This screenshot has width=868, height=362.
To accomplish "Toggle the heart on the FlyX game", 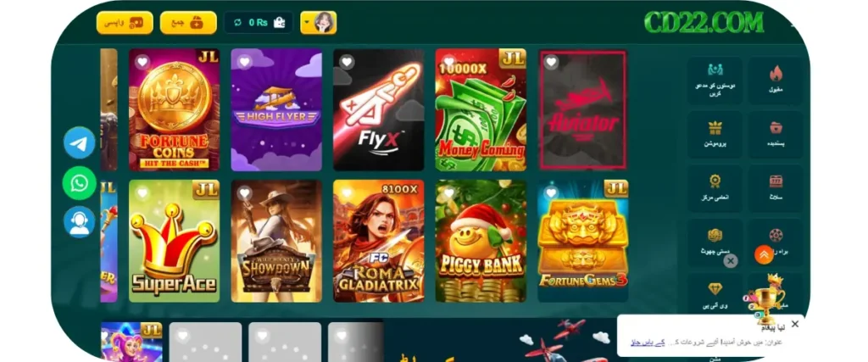I will click(347, 61).
